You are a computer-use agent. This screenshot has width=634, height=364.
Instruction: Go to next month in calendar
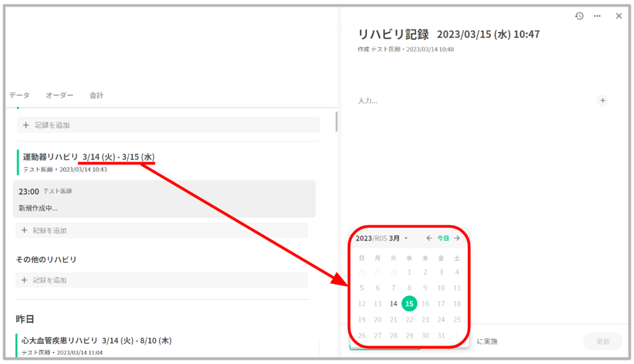457,238
